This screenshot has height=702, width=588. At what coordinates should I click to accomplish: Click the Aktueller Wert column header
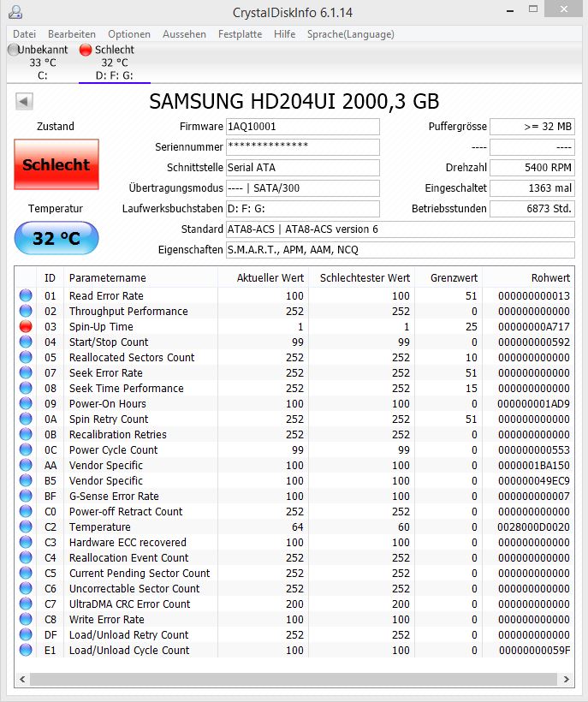click(x=264, y=278)
